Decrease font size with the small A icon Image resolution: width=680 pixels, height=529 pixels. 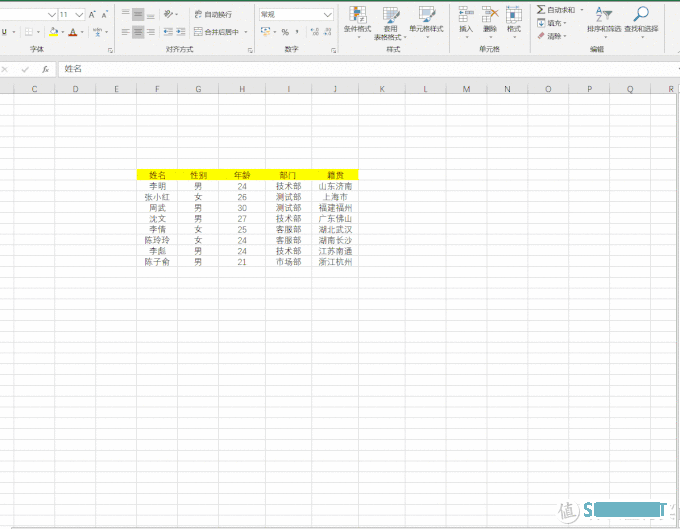pos(105,15)
